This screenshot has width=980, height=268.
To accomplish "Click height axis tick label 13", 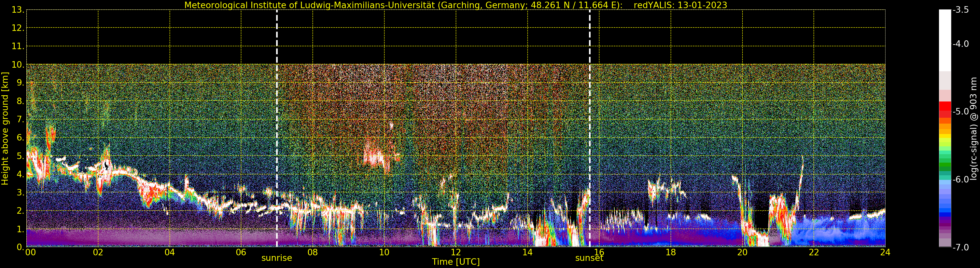I will pos(18,10).
